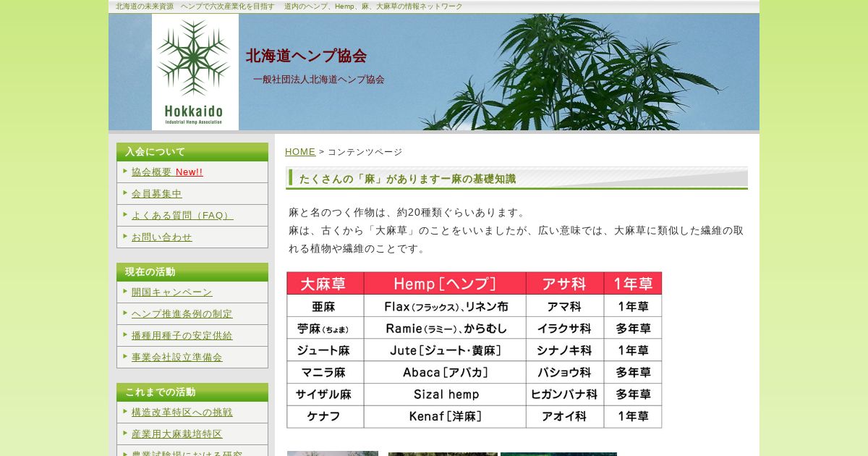The width and height of the screenshot is (868, 456).
Task: Click the イラクサ科 table cell
Action: point(565,329)
